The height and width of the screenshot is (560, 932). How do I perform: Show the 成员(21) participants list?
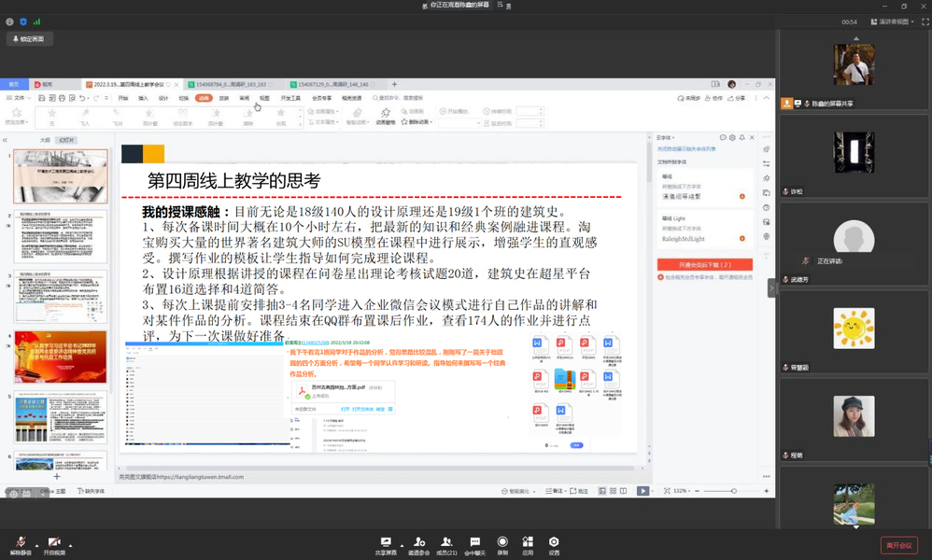pos(447,542)
